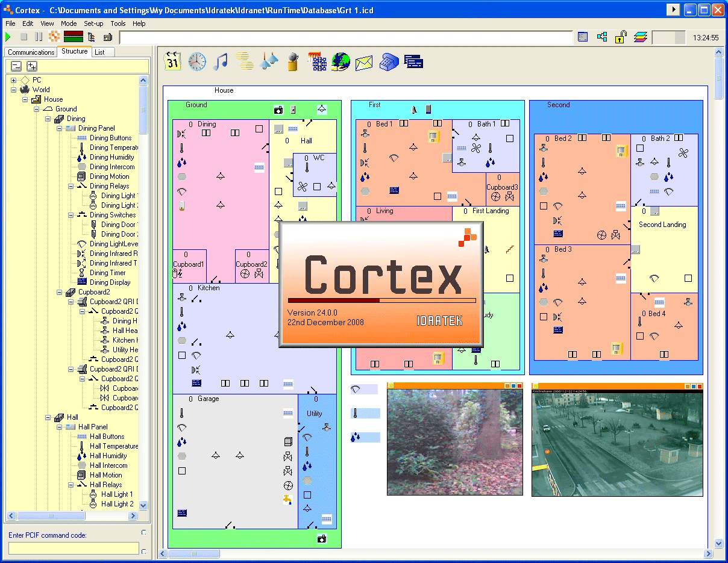Viewport: 728px width, 563px height.
Task: Click in the Enter PCIF command code field
Action: pyautogui.click(x=74, y=548)
